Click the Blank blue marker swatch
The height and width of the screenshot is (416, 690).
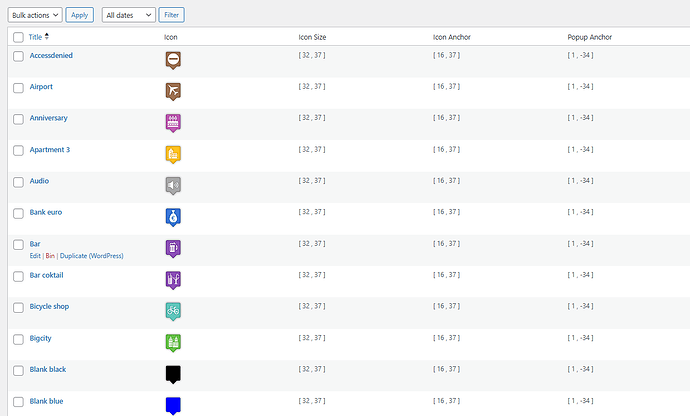(173, 405)
